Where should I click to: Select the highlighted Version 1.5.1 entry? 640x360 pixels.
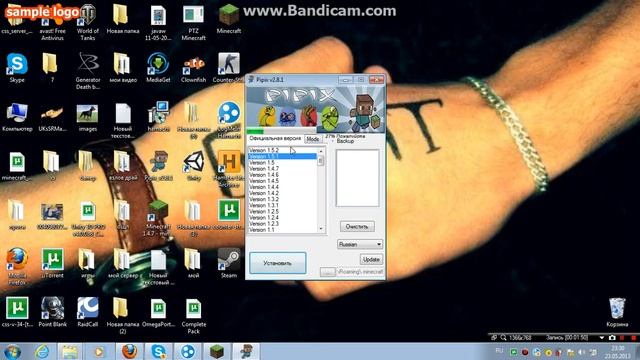click(282, 156)
